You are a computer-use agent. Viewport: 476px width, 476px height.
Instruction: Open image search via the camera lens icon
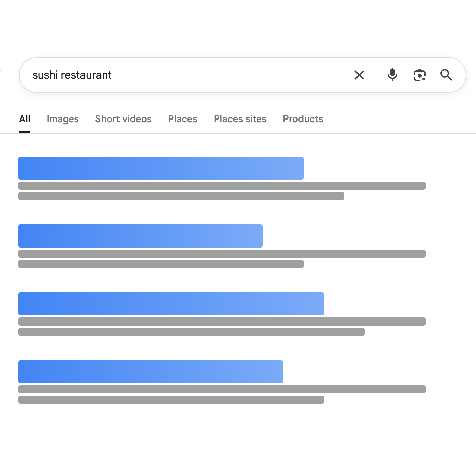tap(419, 75)
